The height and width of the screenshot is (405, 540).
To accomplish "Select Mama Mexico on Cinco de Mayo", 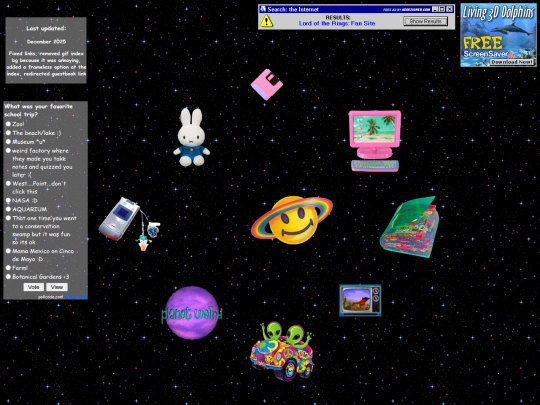I will pyautogui.click(x=8, y=251).
